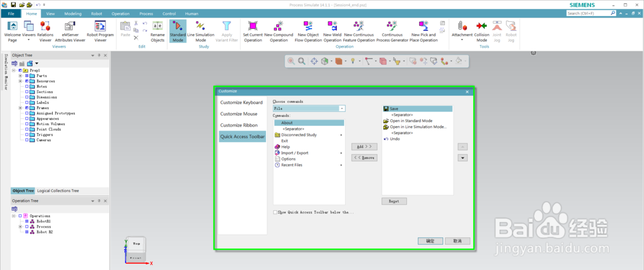
Task: Toggle the Operations root checkbox
Action: point(20,216)
